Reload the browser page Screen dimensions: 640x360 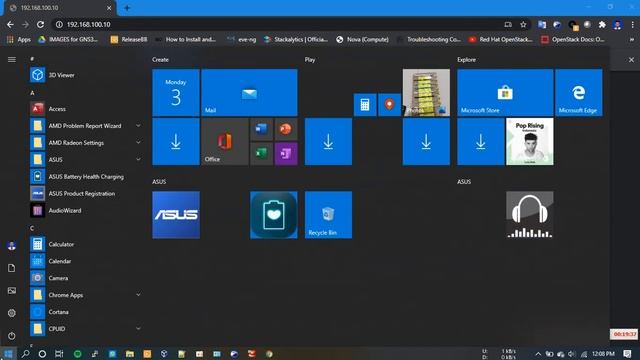tap(40, 24)
